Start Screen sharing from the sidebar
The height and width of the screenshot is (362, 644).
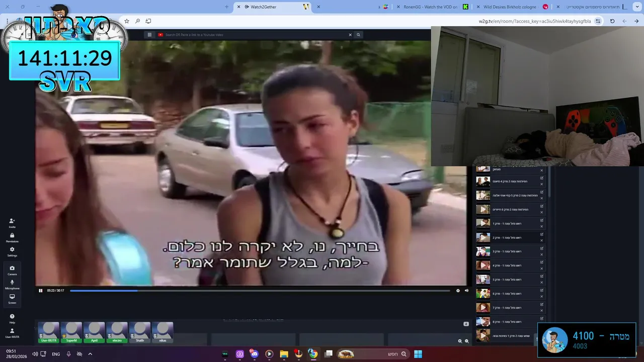(x=12, y=299)
